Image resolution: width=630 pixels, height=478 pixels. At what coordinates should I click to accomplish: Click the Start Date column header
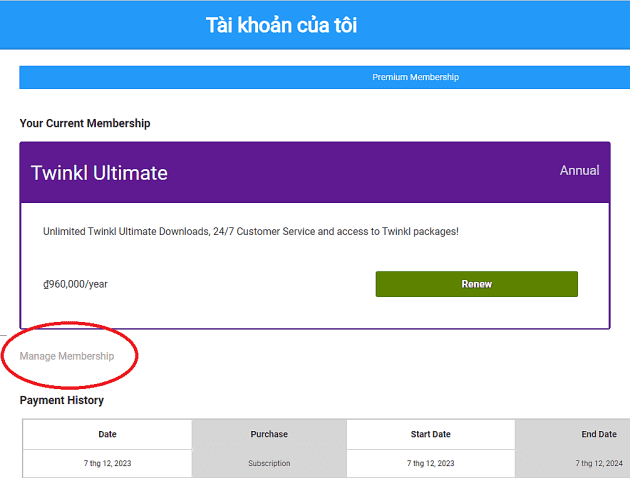point(430,434)
